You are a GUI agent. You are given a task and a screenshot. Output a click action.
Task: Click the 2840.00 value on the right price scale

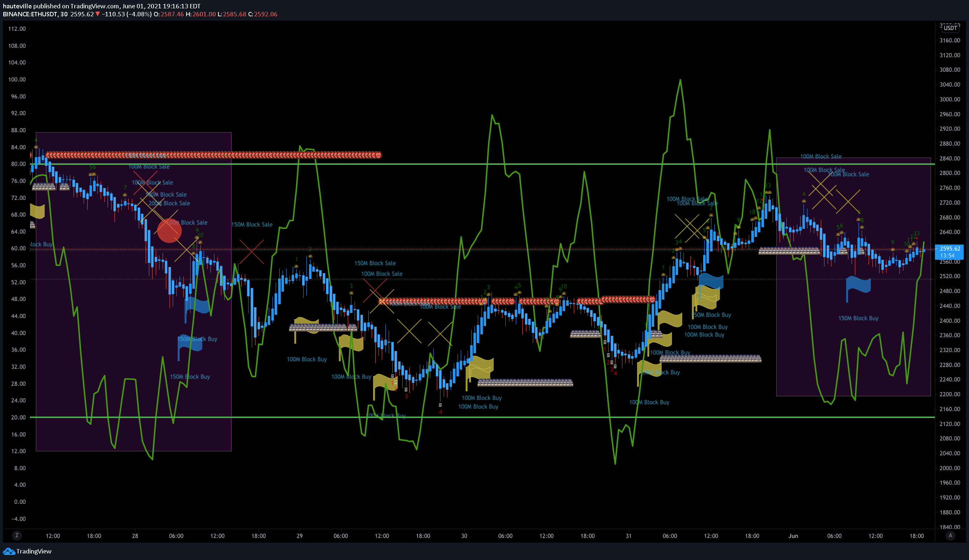click(x=950, y=158)
